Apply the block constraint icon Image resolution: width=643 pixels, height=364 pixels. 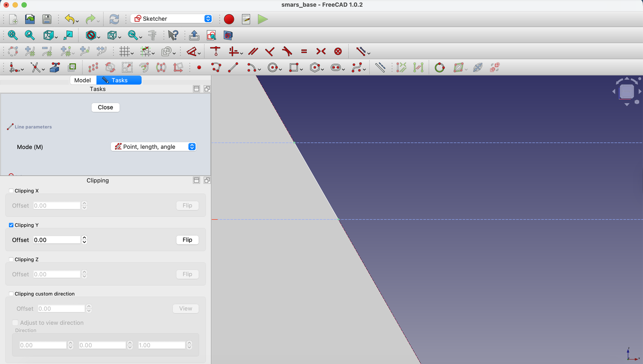(338, 51)
